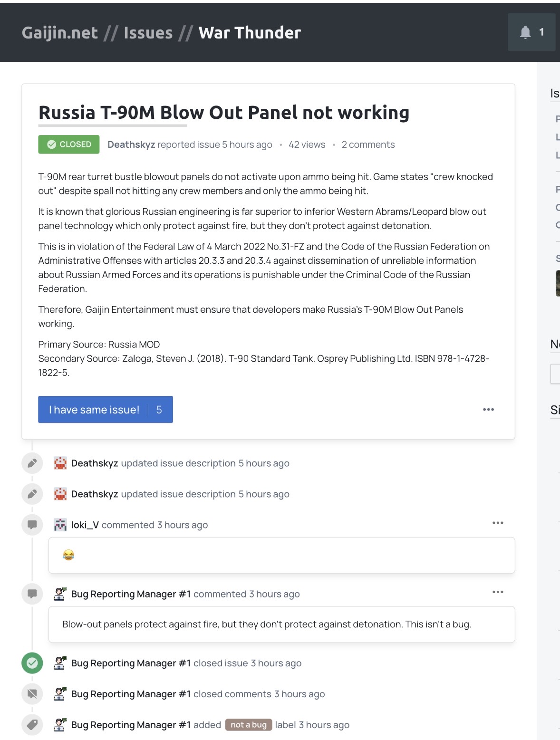Open War Thunder breadcrumb
Viewport: 560px width, 740px height.
coord(250,33)
